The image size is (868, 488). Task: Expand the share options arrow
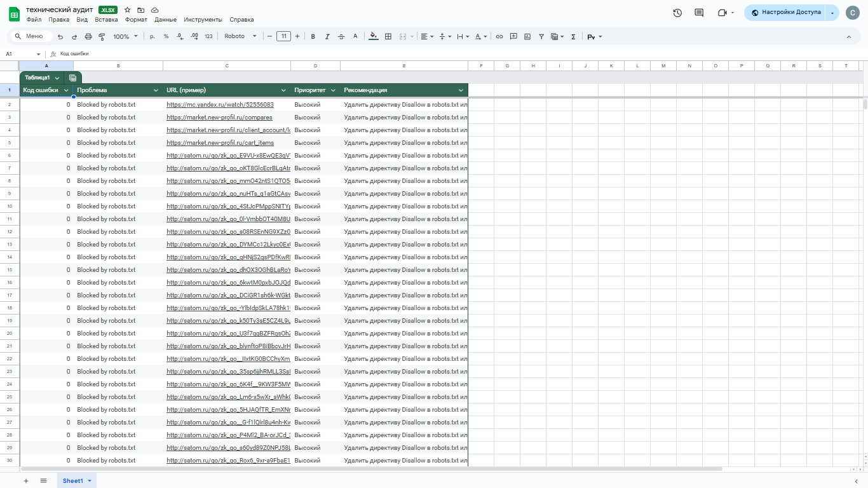tap(832, 13)
